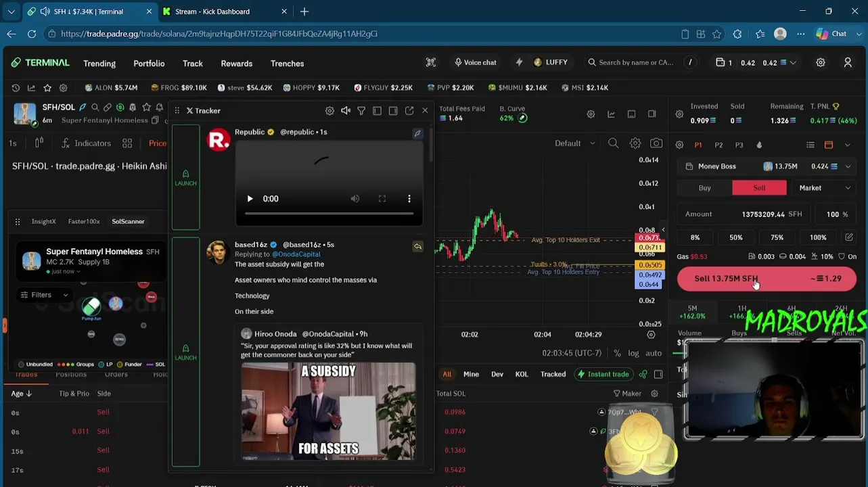Screen dimensions: 868x487
Task: Toggle the log scale on chart
Action: (x=633, y=353)
